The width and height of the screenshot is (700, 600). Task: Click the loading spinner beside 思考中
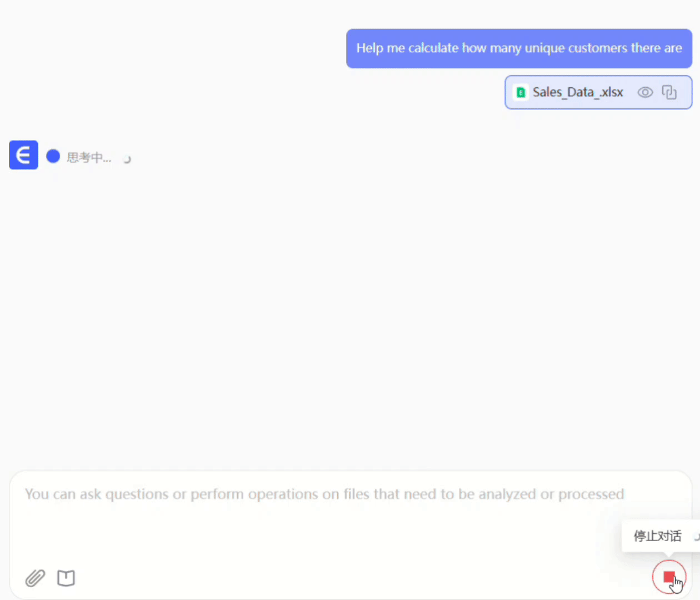click(127, 159)
